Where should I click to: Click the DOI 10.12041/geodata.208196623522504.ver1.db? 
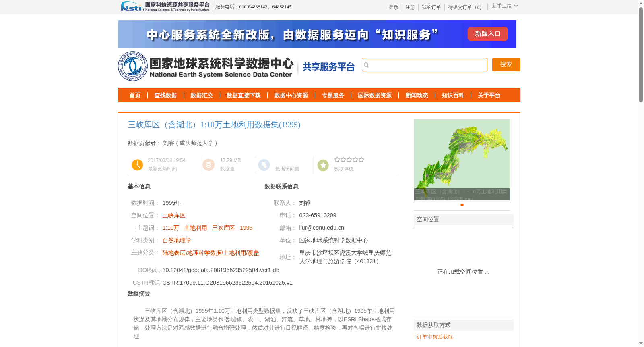(x=221, y=270)
